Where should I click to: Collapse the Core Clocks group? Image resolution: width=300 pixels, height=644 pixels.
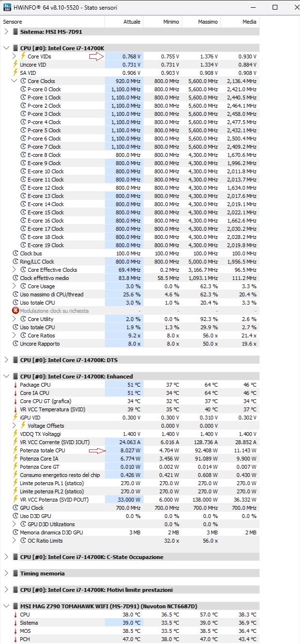(x=14, y=81)
